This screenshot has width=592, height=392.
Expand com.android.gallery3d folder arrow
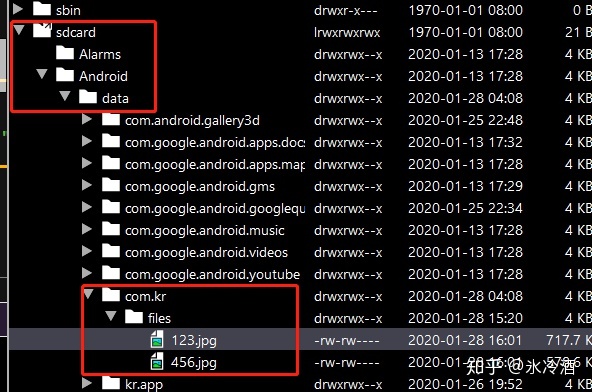click(87, 119)
